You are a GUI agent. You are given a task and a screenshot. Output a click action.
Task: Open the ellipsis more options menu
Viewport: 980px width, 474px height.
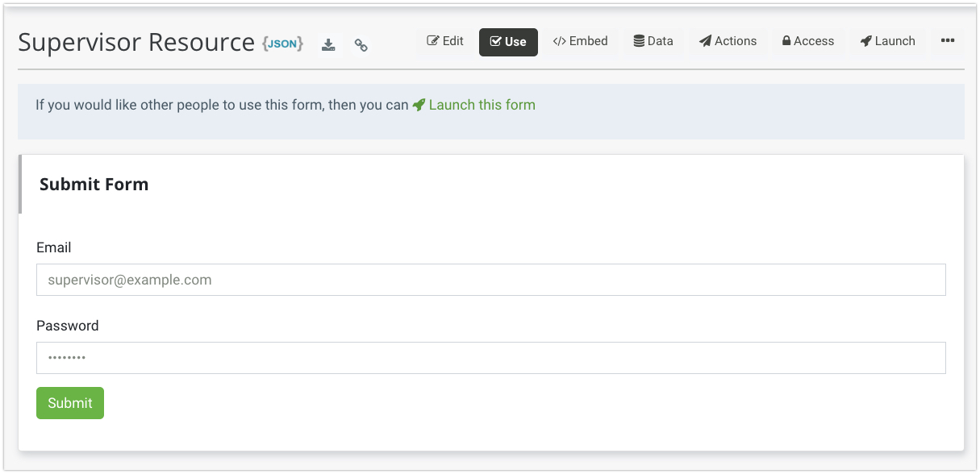point(948,41)
